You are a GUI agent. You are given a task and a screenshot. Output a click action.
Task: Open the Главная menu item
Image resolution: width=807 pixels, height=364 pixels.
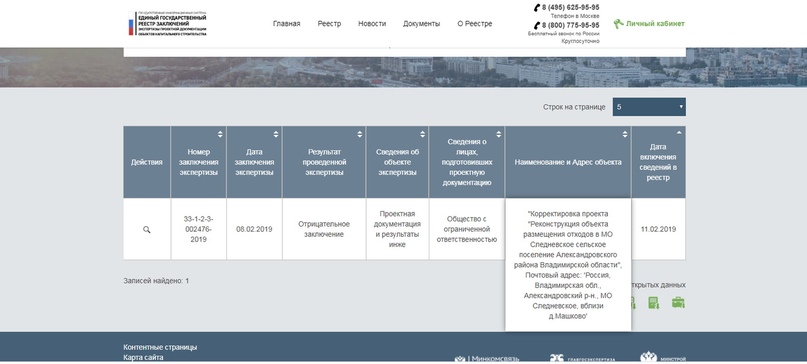[x=287, y=24]
